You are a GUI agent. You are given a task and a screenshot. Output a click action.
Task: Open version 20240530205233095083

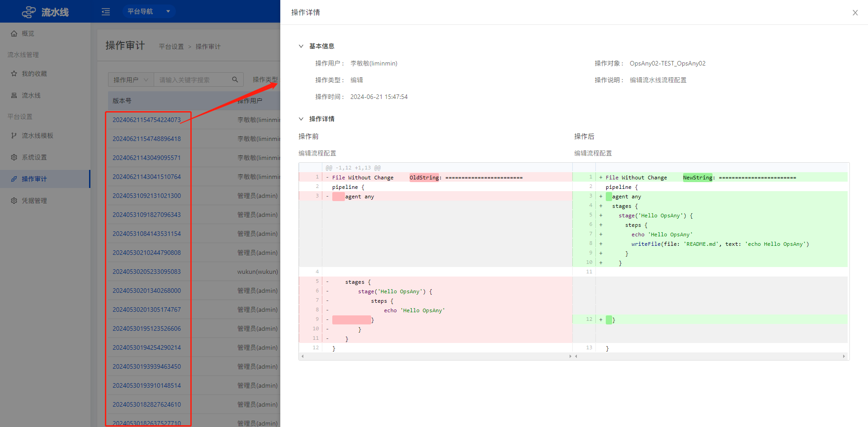point(146,272)
